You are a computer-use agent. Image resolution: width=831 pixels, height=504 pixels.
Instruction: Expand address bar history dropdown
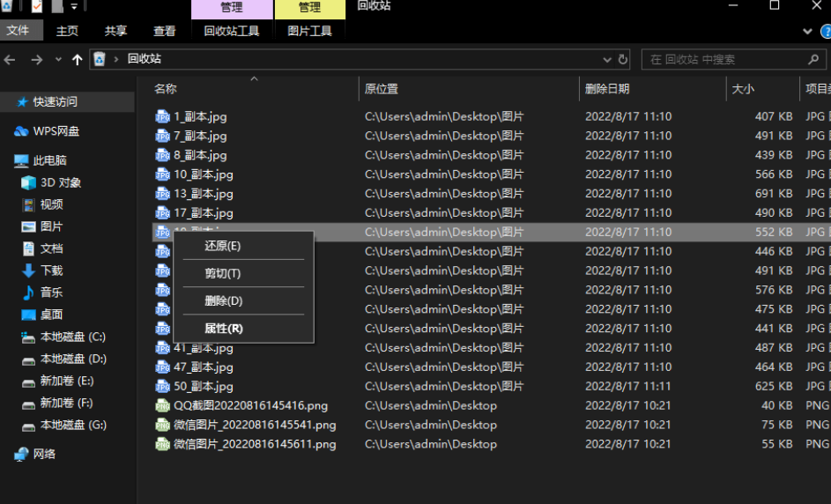click(607, 59)
